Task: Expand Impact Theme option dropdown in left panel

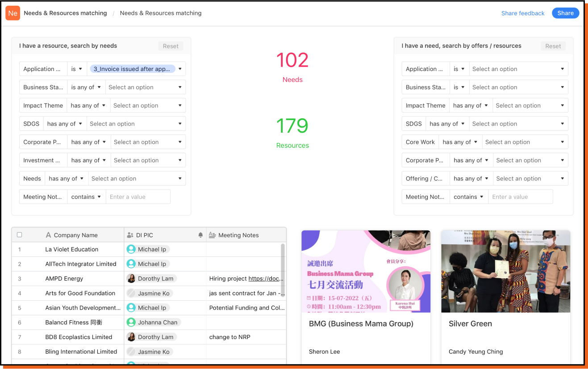Action: [147, 105]
